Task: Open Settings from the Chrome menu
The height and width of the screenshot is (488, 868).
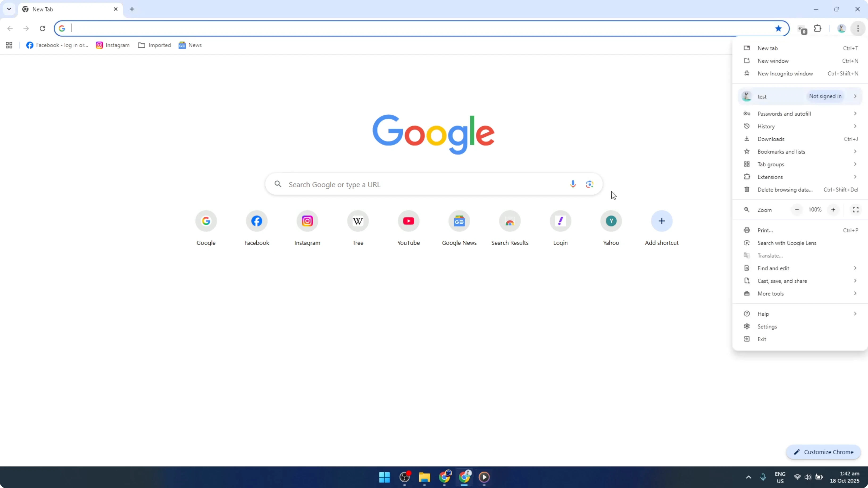Action: pos(800,327)
